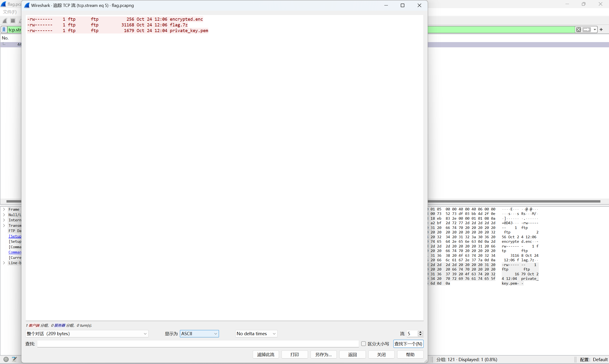Image resolution: width=609 pixels, height=364 pixels.
Task: Select packet row 44 in the packet list
Action: click(11, 44)
